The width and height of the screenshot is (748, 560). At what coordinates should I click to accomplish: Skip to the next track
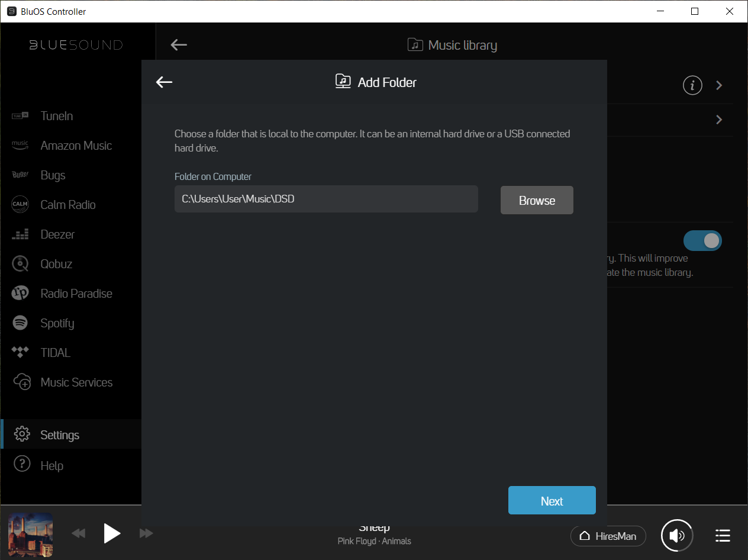coord(146,534)
